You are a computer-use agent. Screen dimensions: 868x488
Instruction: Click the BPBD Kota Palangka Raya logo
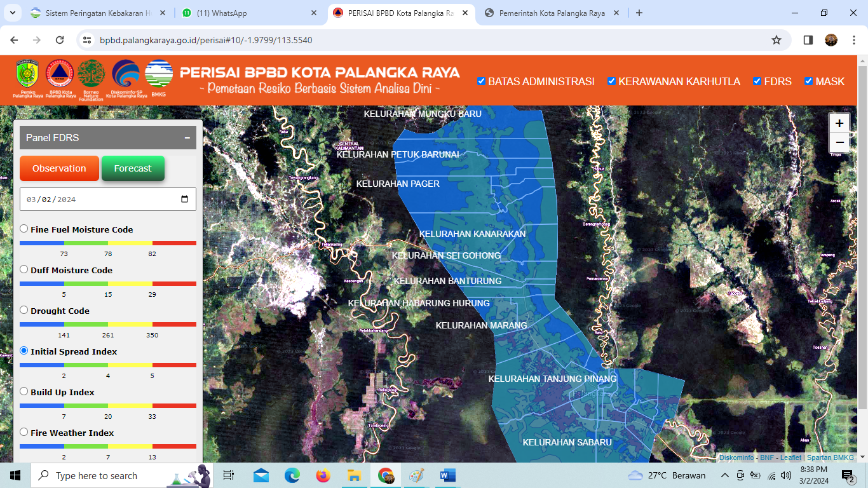point(60,77)
